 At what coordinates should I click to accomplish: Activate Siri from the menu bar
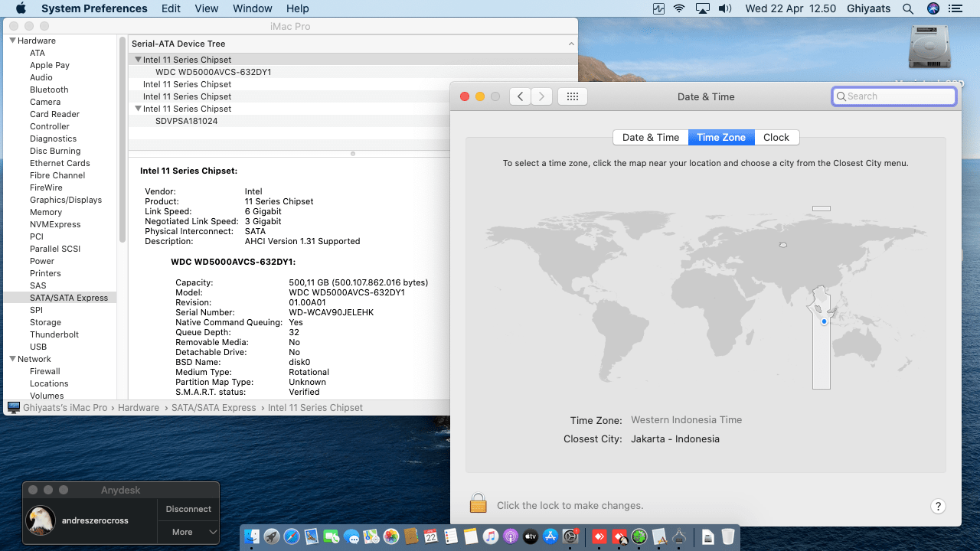click(x=933, y=8)
